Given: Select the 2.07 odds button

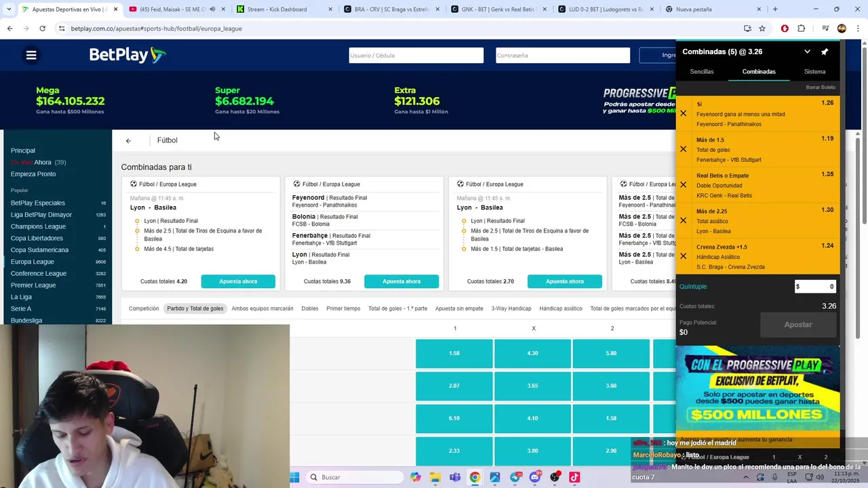Looking at the screenshot, I should (x=454, y=386).
